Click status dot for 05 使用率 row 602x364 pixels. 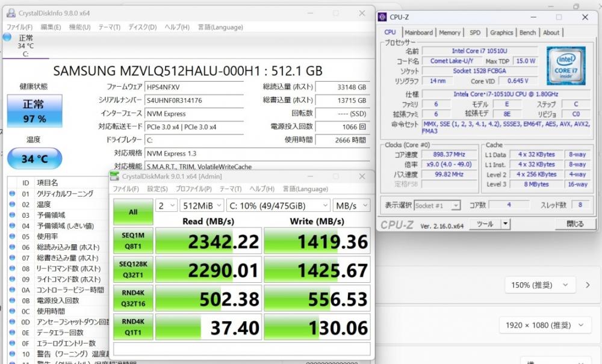pos(12,236)
